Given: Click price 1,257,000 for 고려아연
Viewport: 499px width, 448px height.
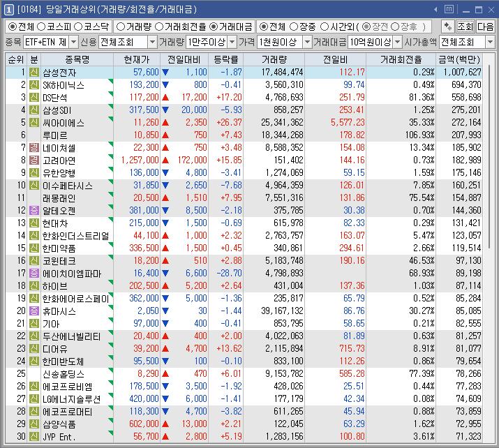Looking at the screenshot, I should click(140, 160).
